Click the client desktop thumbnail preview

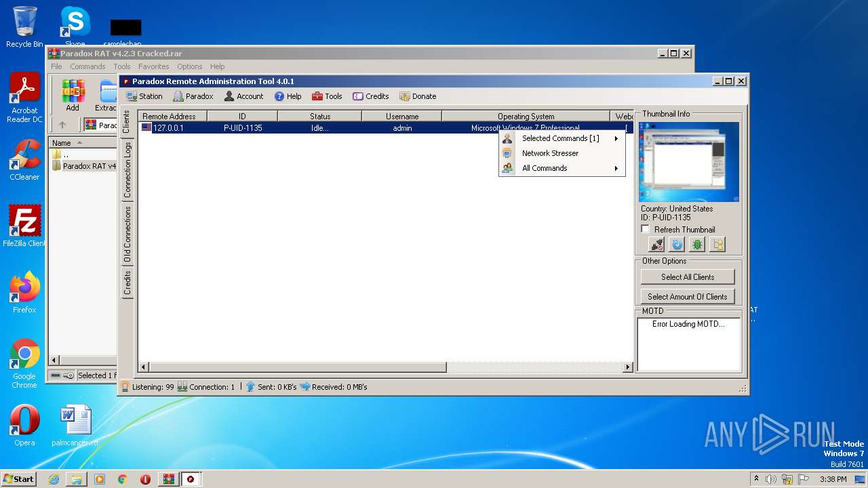(689, 162)
